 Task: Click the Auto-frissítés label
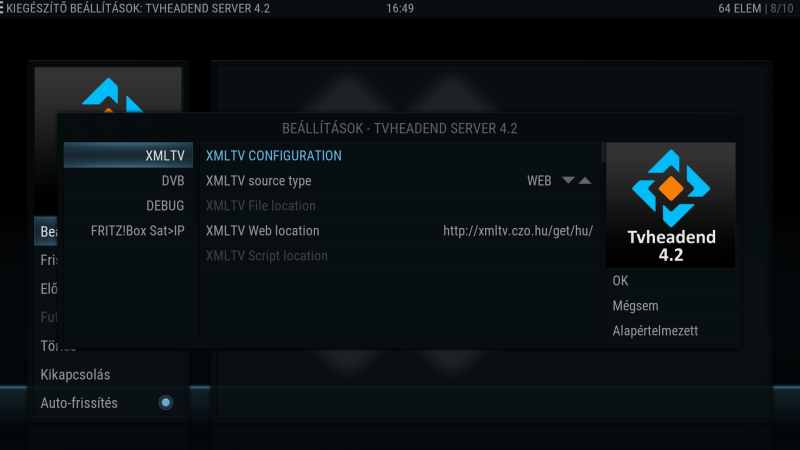pos(79,403)
